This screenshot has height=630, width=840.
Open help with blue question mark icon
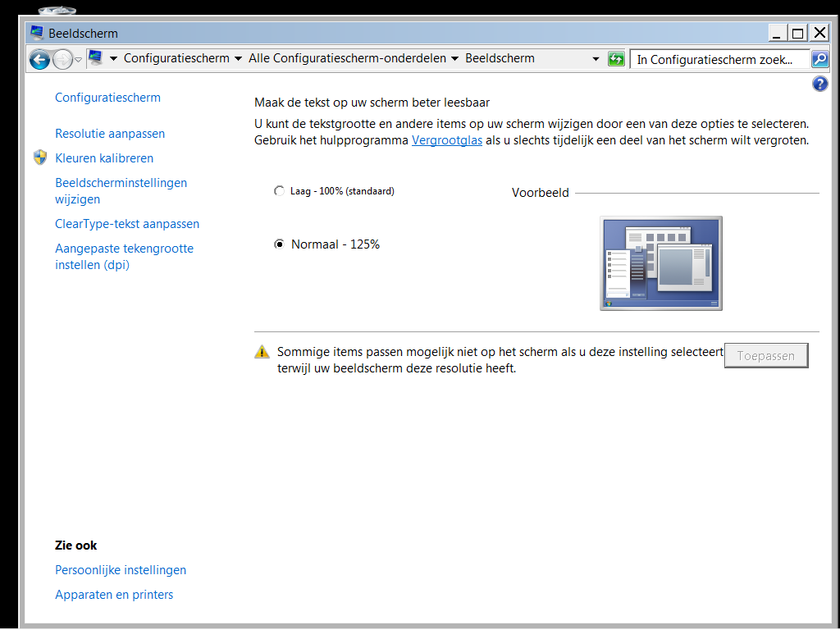click(x=819, y=84)
